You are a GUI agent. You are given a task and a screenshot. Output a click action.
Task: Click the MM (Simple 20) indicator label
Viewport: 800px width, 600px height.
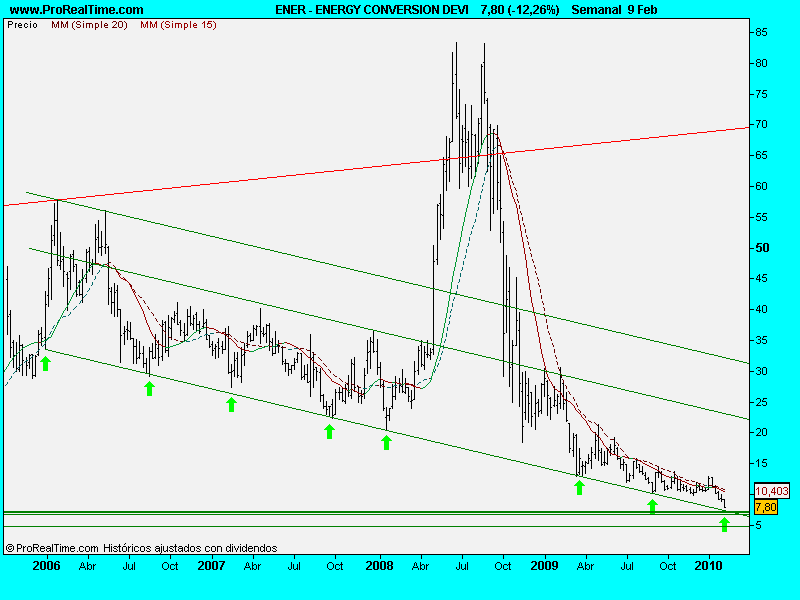point(89,24)
